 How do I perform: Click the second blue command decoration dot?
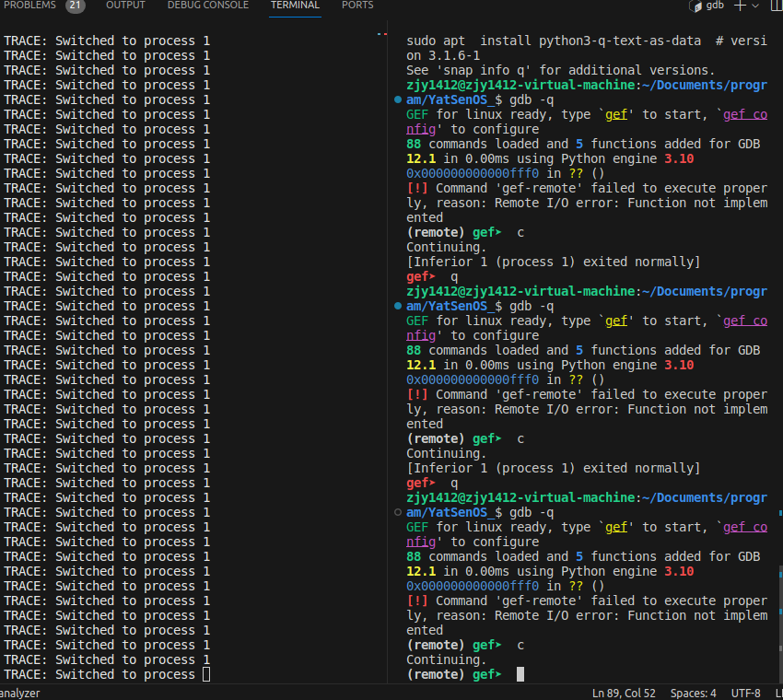tap(398, 306)
